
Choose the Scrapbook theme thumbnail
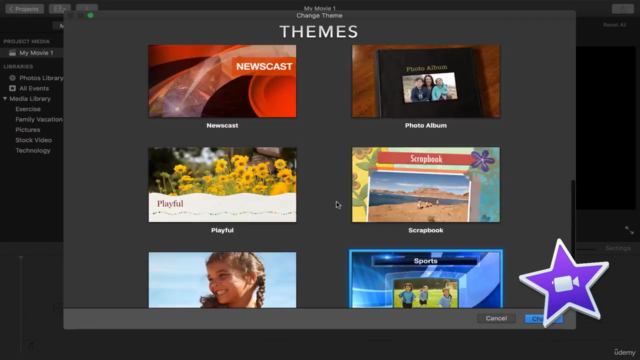(x=426, y=184)
